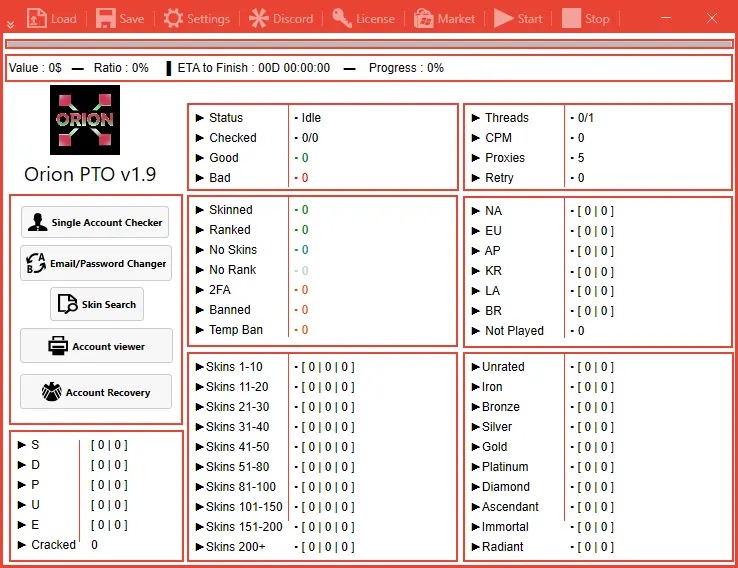738x568 pixels.
Task: Select the Discord menu label
Action: (x=293, y=19)
